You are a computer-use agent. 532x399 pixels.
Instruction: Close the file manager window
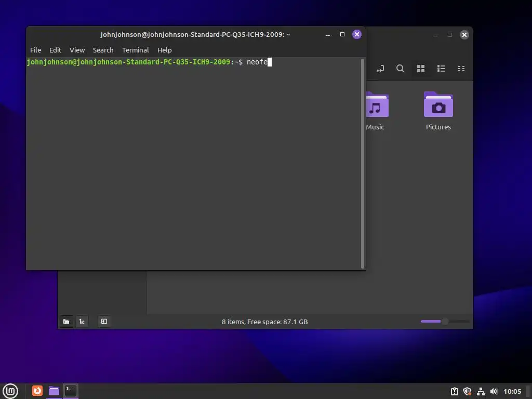tap(464, 35)
